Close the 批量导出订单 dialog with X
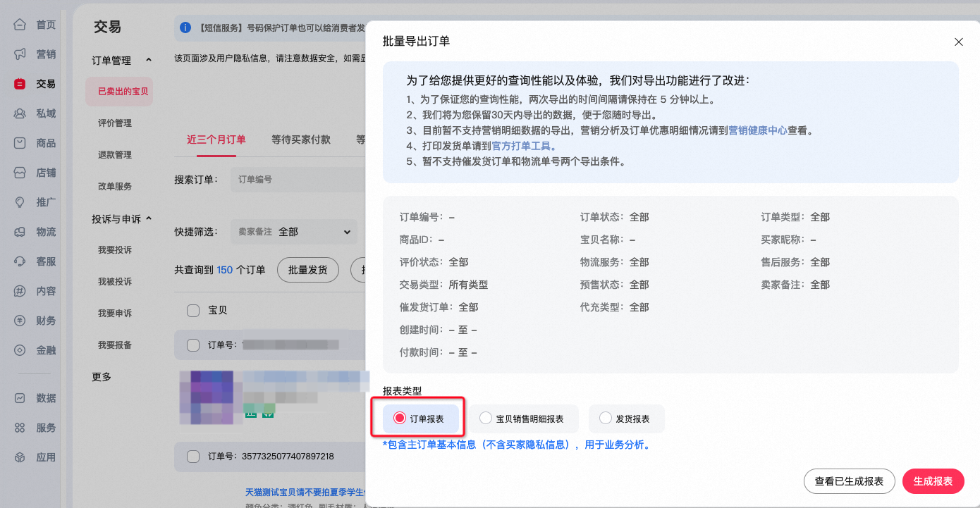 [x=958, y=42]
